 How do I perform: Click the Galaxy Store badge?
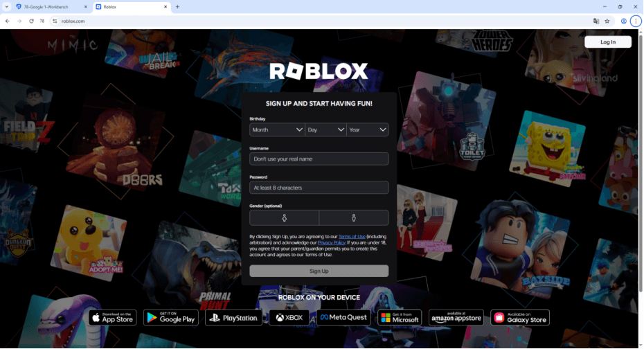pyautogui.click(x=520, y=317)
